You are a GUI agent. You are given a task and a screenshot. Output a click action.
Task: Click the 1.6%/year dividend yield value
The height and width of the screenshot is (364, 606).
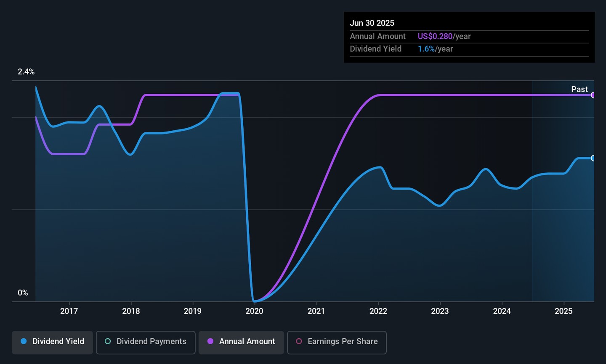pyautogui.click(x=435, y=49)
